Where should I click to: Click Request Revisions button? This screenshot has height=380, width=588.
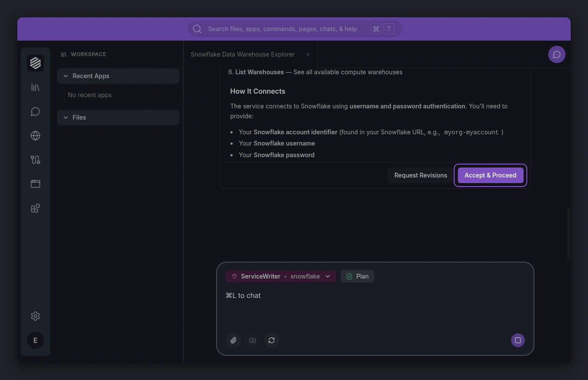421,175
